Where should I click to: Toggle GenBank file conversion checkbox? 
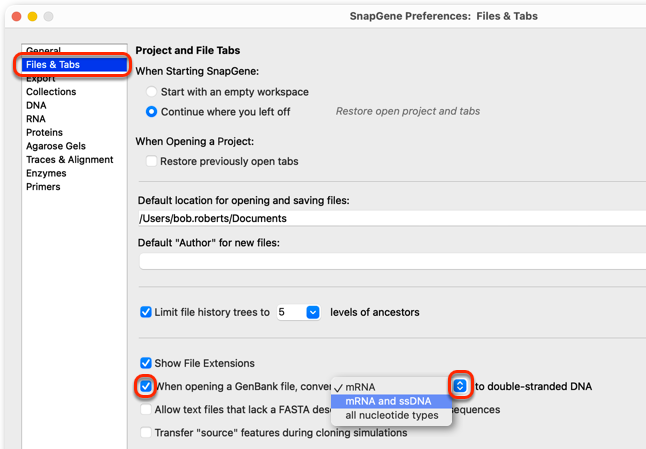pyautogui.click(x=146, y=386)
